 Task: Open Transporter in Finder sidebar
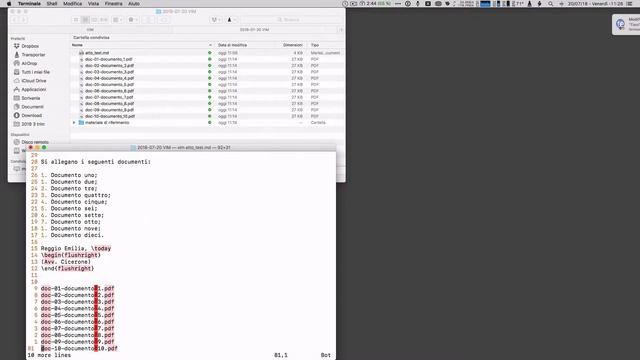pyautogui.click(x=29, y=55)
